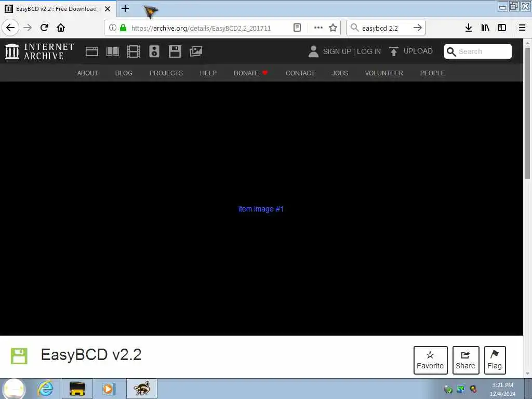Click the green software floppy icon
Screen dimensions: 532x399
point(19,356)
